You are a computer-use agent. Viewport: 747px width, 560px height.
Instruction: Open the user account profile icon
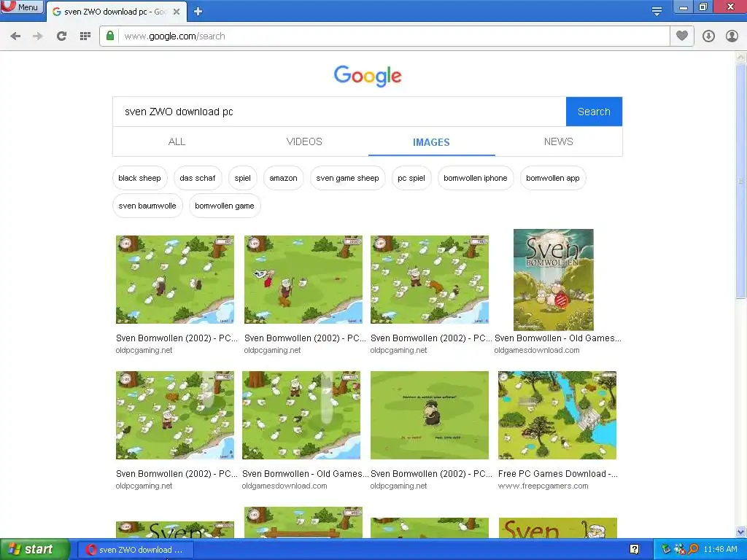pyautogui.click(x=732, y=36)
